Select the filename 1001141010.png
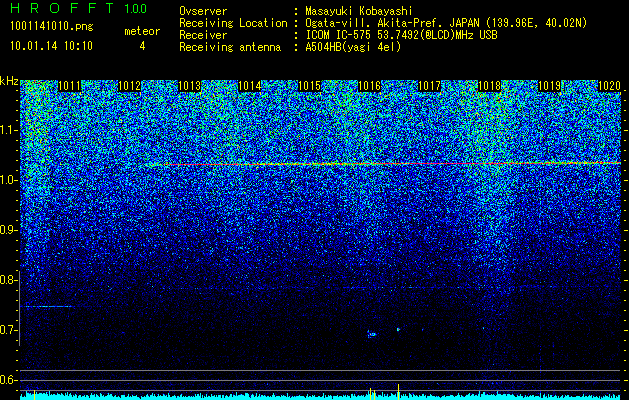 [x=52, y=27]
